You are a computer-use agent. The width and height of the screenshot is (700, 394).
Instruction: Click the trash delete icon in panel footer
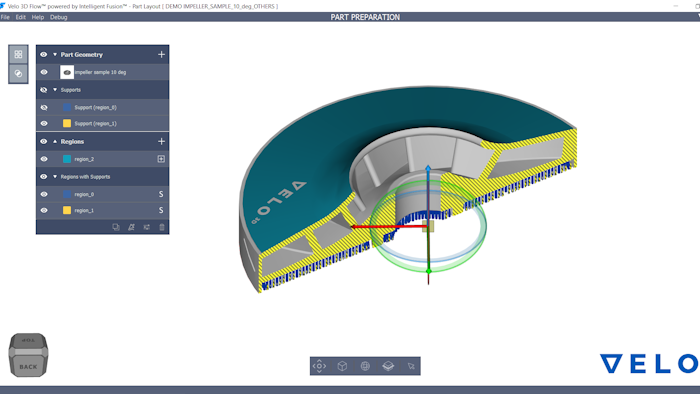pos(162,227)
